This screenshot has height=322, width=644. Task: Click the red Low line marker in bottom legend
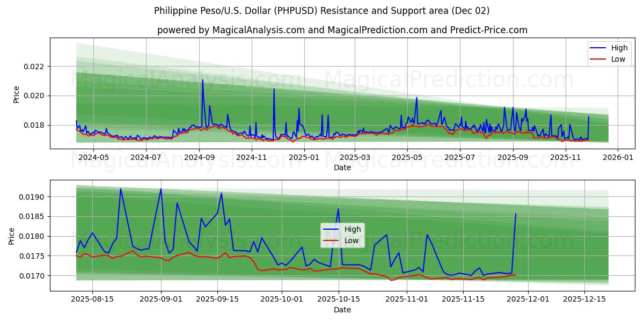(x=331, y=240)
